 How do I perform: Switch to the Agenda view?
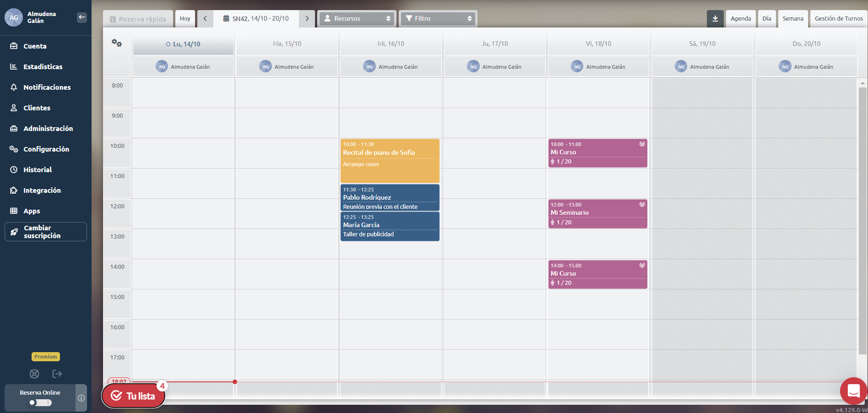(741, 18)
